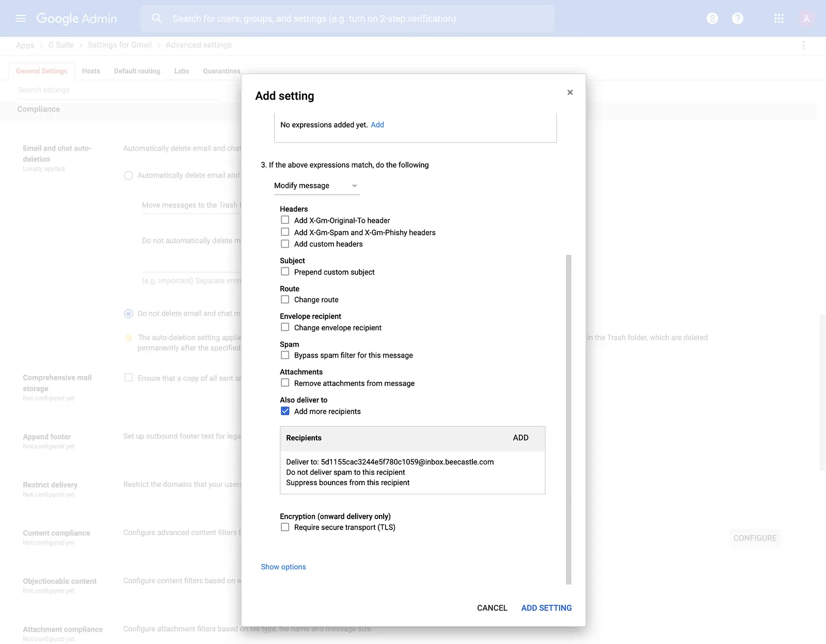Check Bypass spam filter for this message
This screenshot has height=644, width=826.
285,355
